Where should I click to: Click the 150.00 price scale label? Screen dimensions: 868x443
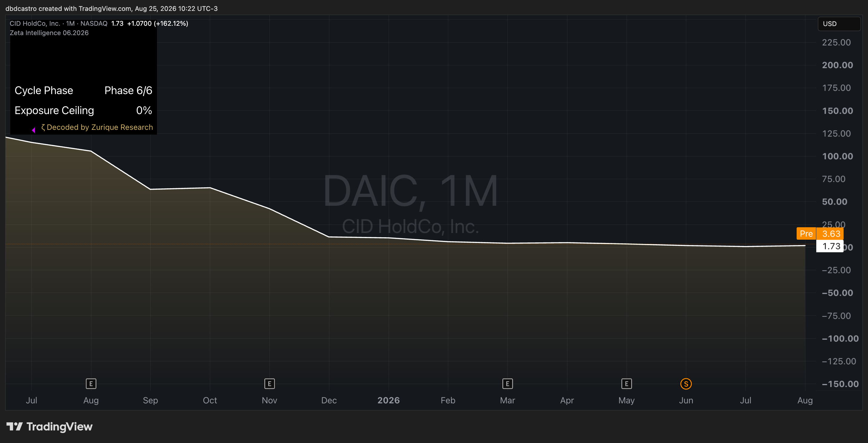837,110
